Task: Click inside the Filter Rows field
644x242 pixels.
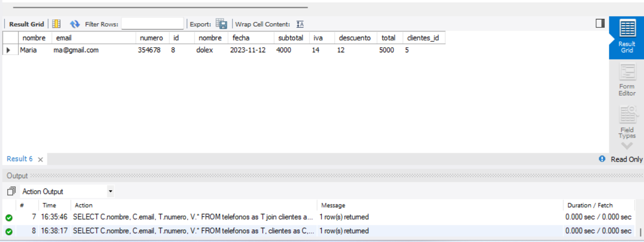Action: (x=152, y=24)
